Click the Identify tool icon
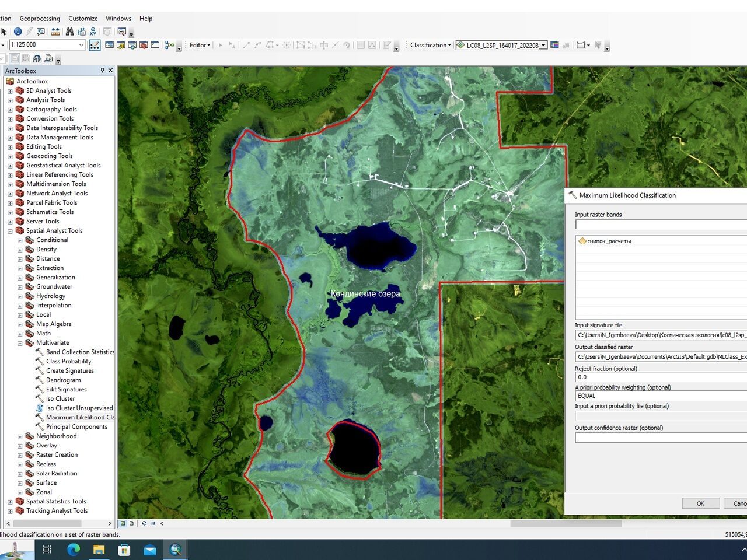Viewport: 747px width, 560px height. (x=18, y=32)
